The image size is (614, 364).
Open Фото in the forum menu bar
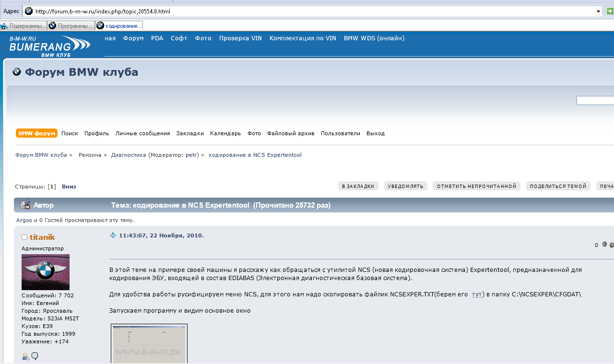254,133
